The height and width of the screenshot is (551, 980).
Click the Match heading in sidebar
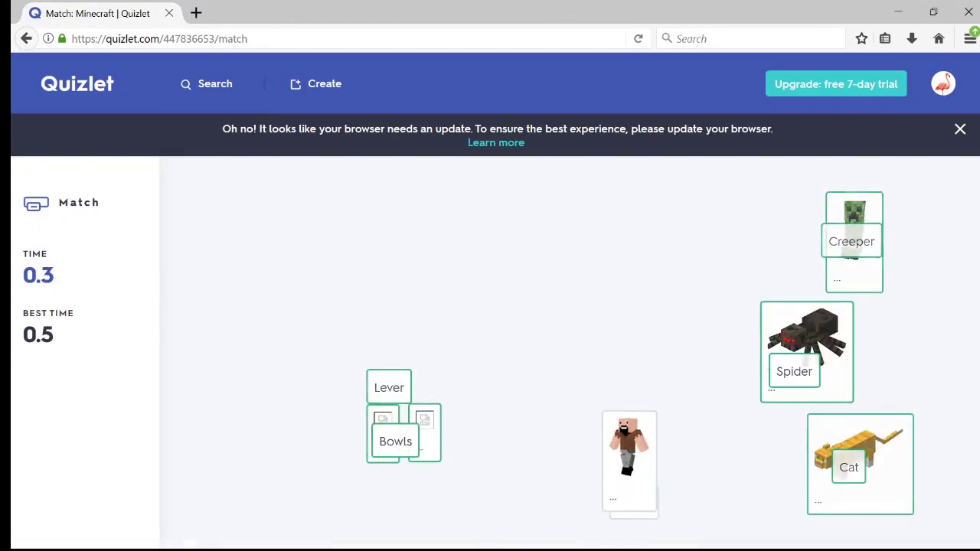click(79, 203)
